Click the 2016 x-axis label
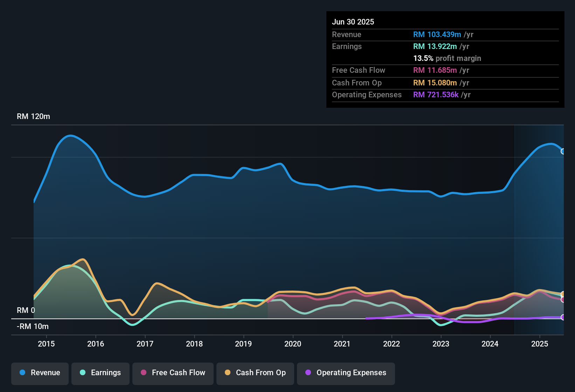This screenshot has width=575, height=392. (96, 344)
